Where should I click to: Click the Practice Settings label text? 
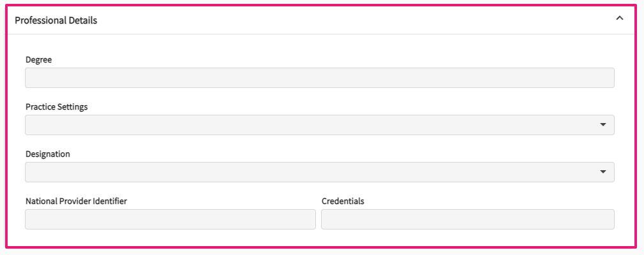57,107
